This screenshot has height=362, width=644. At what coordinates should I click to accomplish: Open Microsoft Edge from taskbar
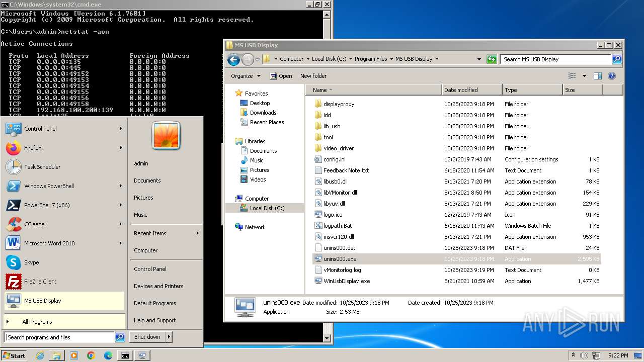[108, 355]
